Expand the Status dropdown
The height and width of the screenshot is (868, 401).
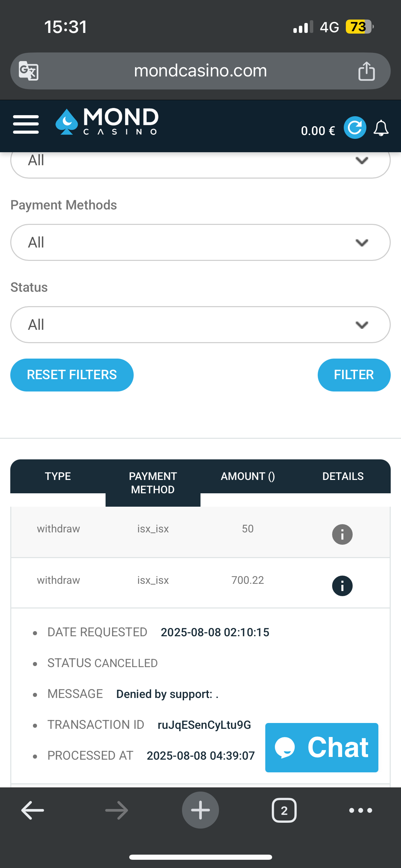(x=200, y=325)
